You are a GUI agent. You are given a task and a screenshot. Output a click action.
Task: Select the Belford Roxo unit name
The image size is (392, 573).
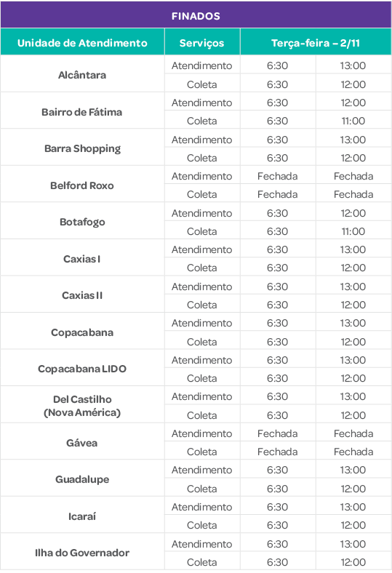pyautogui.click(x=83, y=185)
